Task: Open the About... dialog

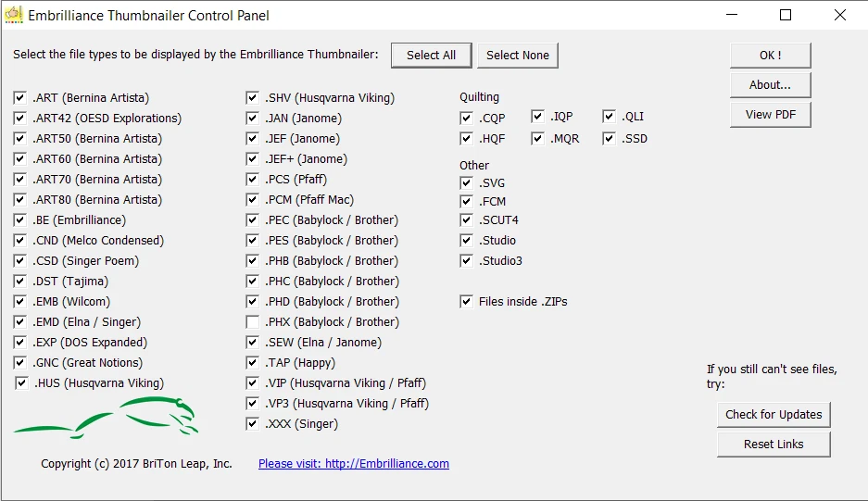Action: pos(771,84)
